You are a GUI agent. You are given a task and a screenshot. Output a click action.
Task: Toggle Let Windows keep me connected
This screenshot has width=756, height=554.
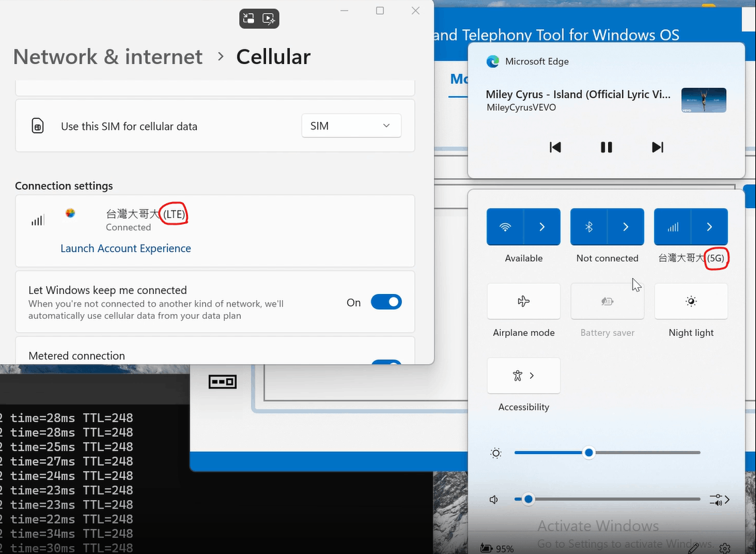point(386,302)
